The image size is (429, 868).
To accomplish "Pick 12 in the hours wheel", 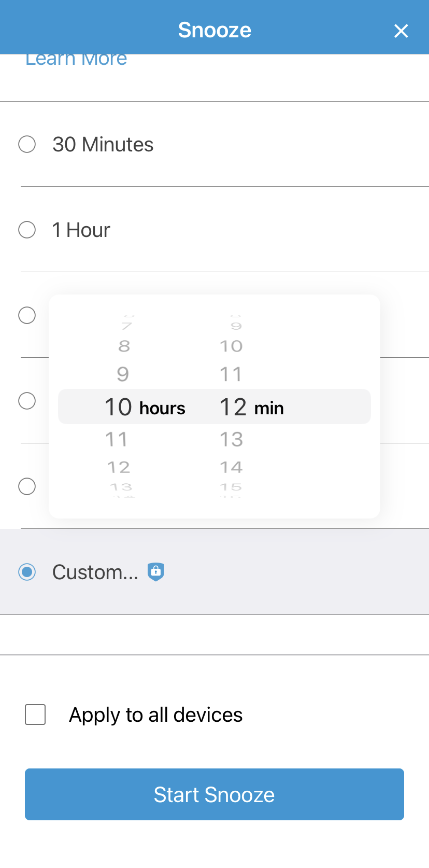I will coord(119,467).
